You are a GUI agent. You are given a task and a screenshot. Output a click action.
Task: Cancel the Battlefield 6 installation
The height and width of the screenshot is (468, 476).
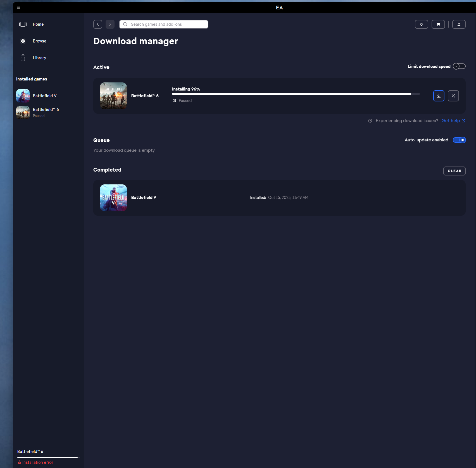pyautogui.click(x=453, y=96)
